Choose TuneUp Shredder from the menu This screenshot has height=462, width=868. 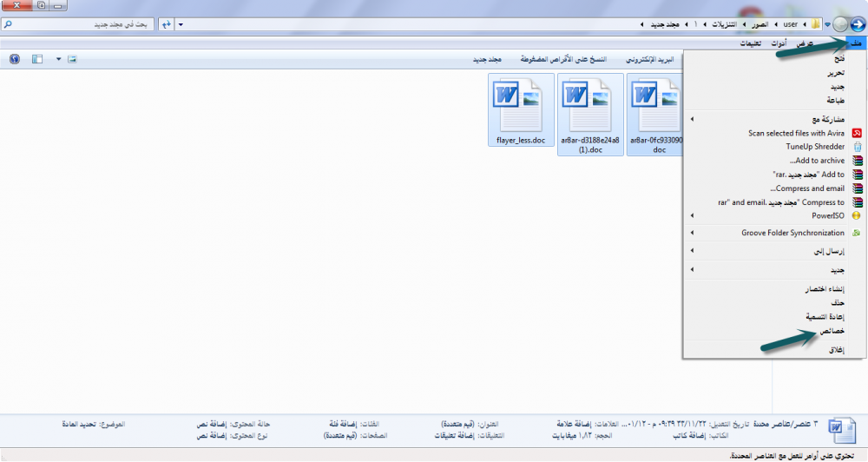[815, 147]
